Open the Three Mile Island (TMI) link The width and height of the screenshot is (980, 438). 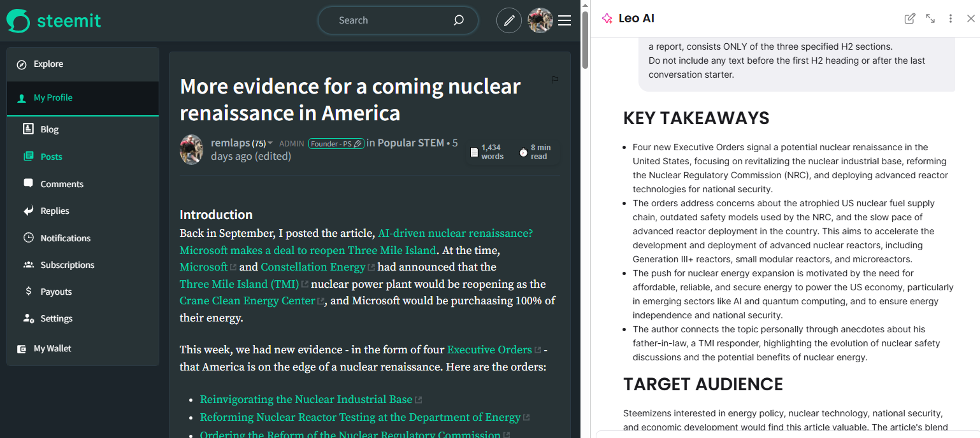239,284
